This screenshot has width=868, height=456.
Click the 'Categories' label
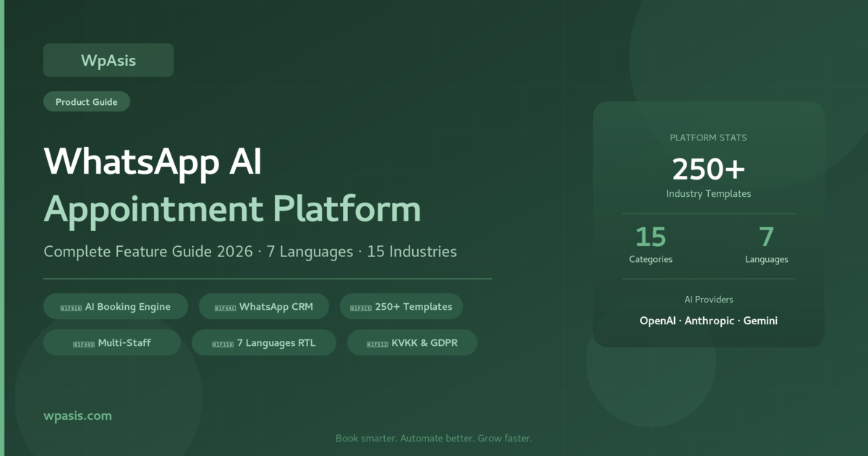651,259
